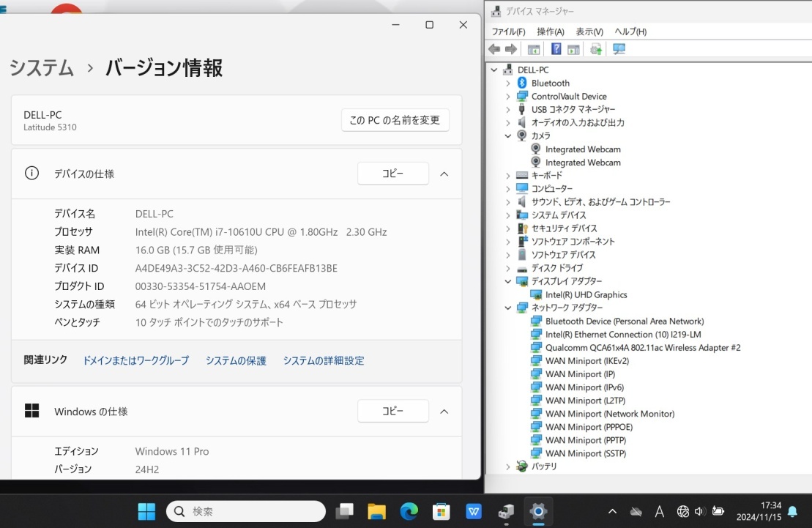Select ControlVault Device category
812x528 pixels.
(569, 97)
